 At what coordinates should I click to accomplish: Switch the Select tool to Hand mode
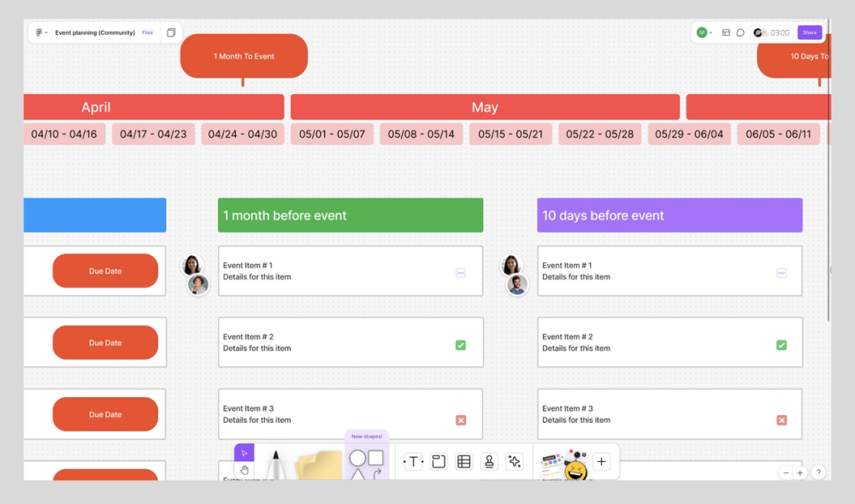(x=244, y=470)
